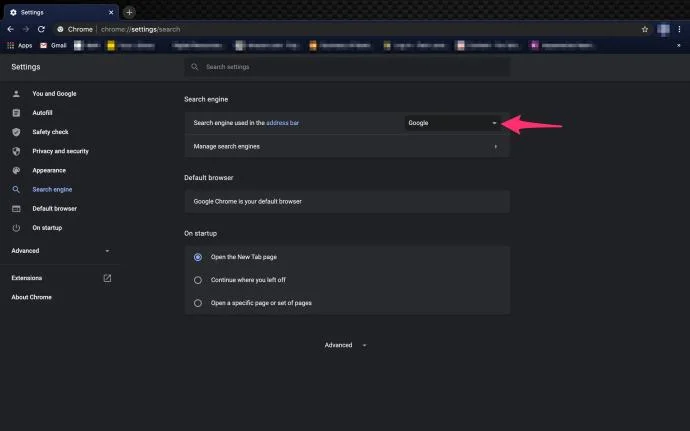Expand Advanced at bottom of page

(345, 345)
